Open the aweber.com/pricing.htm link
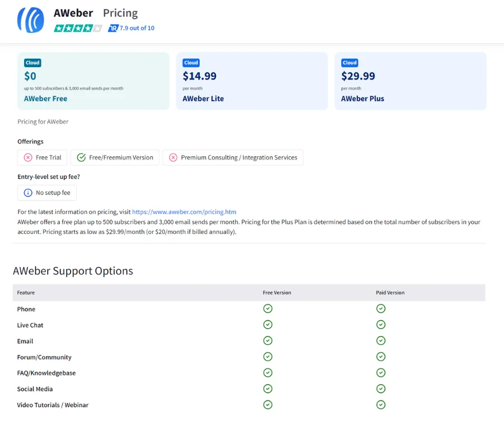This screenshot has width=504, height=430. pyautogui.click(x=184, y=212)
